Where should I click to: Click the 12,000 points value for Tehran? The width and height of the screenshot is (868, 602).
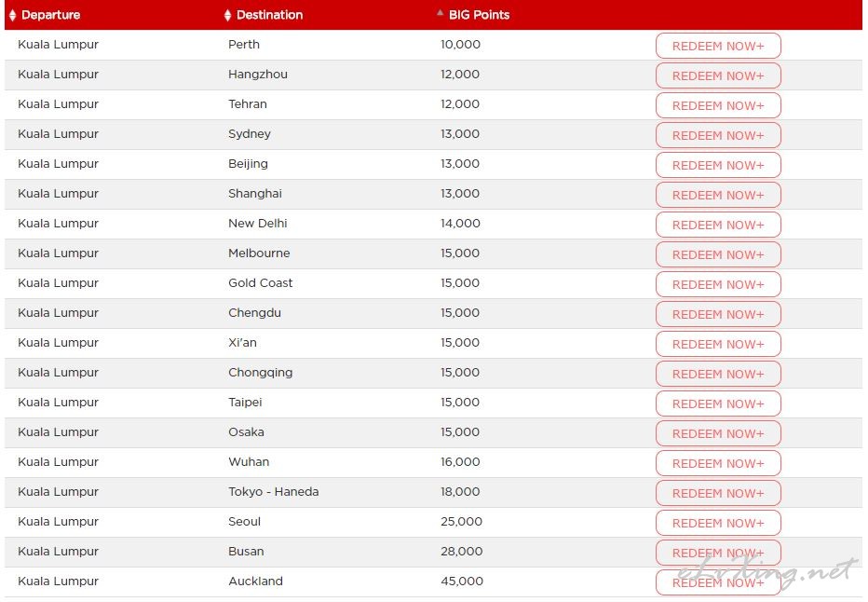coord(460,104)
